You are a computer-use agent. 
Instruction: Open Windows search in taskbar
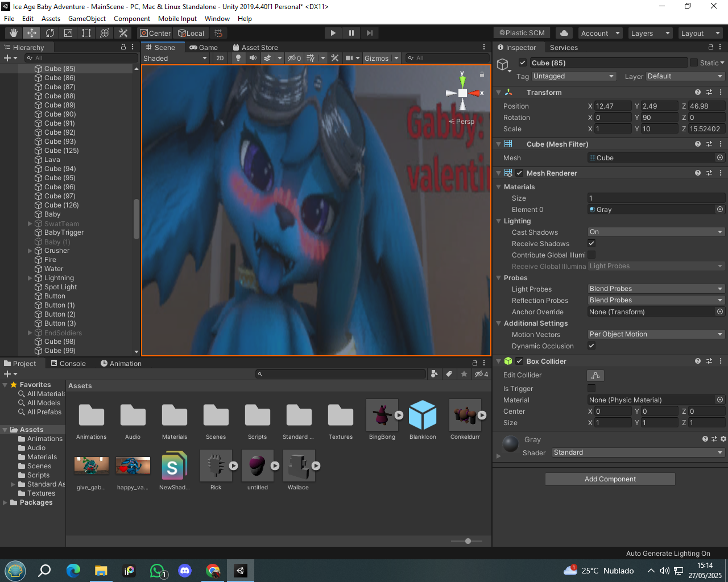point(44,571)
